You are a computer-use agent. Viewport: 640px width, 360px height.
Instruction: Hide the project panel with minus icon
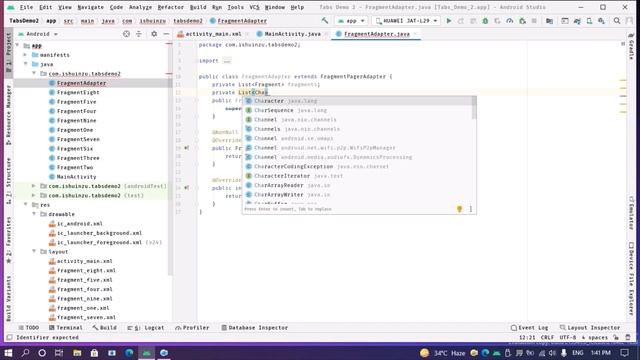166,34
